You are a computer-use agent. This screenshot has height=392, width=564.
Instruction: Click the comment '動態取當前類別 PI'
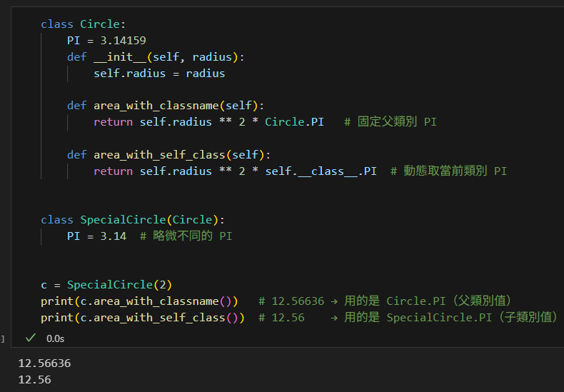coord(448,171)
